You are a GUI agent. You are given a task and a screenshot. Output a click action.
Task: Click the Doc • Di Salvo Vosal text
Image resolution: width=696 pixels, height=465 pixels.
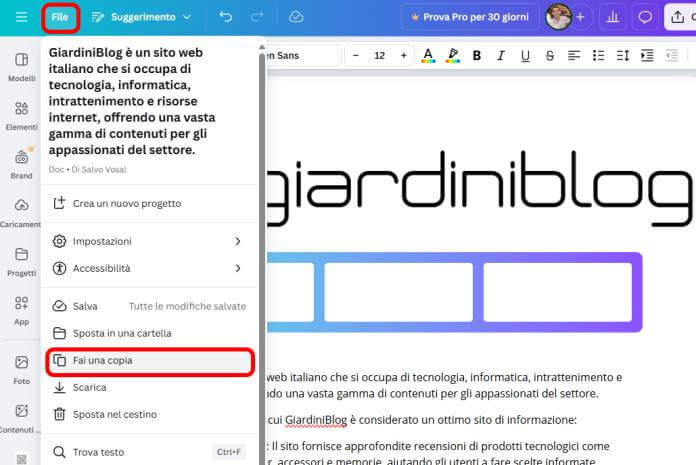pyautogui.click(x=87, y=169)
